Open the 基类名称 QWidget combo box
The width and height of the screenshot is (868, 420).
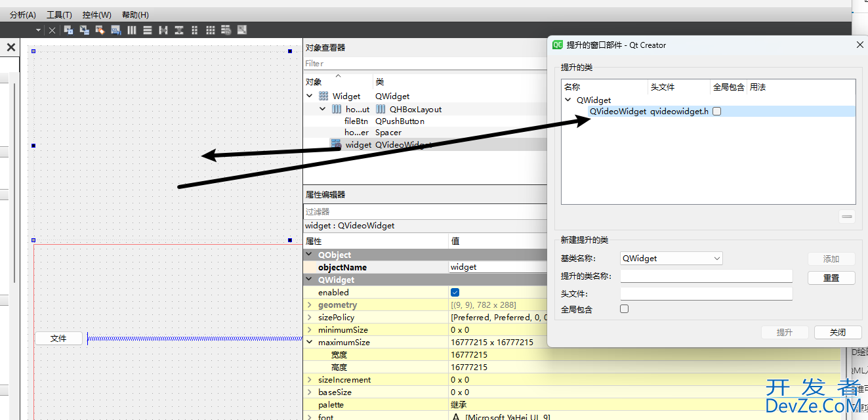[x=671, y=259]
